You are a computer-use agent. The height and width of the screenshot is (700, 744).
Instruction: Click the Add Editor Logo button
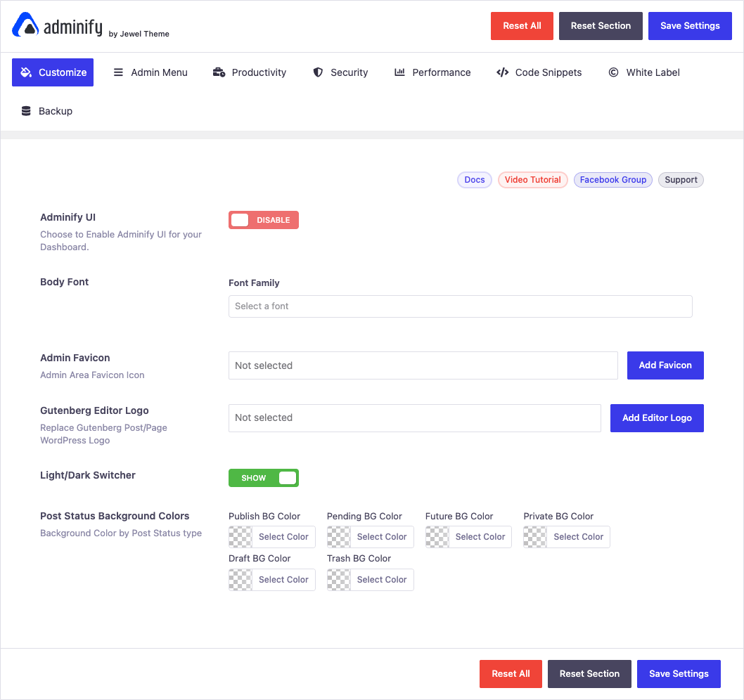tap(657, 417)
